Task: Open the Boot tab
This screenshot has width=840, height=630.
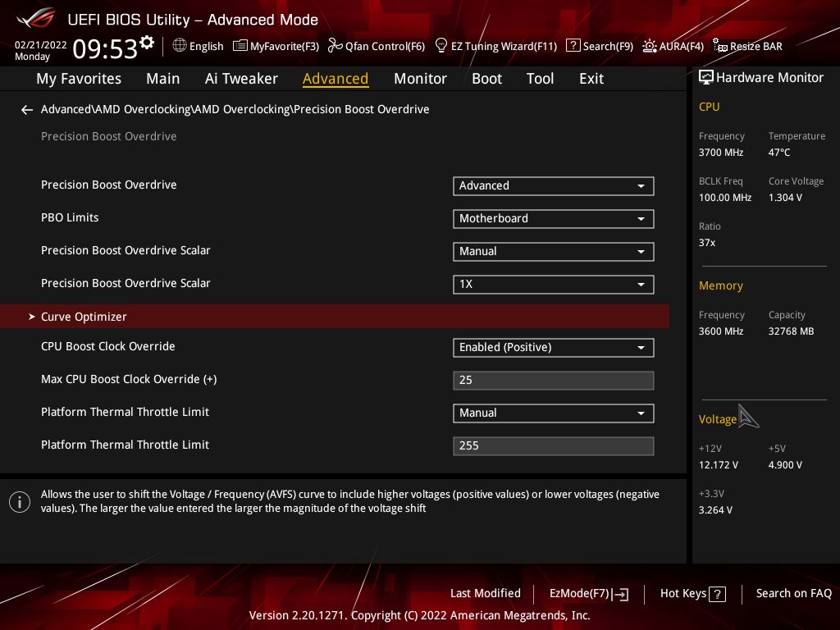Action: pyautogui.click(x=486, y=79)
